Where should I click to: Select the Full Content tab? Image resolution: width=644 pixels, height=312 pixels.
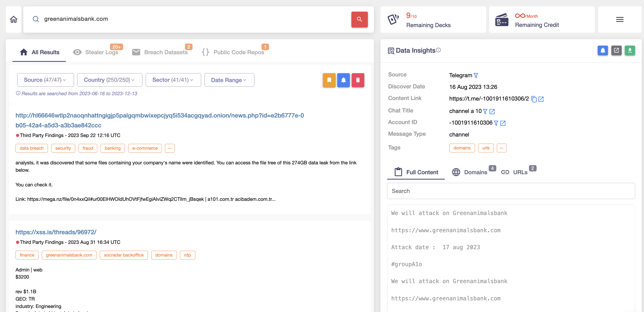pos(416,172)
